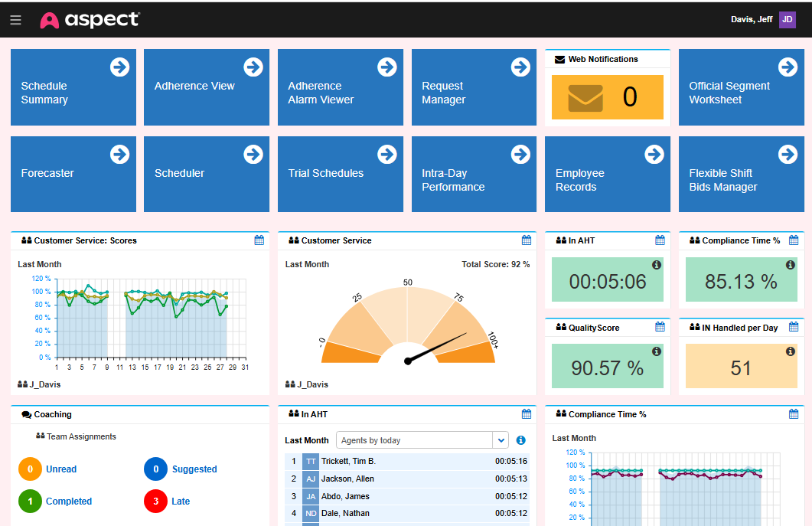Select Trickett, Tim B. in the agent list
812x526 pixels.
pyautogui.click(x=351, y=460)
